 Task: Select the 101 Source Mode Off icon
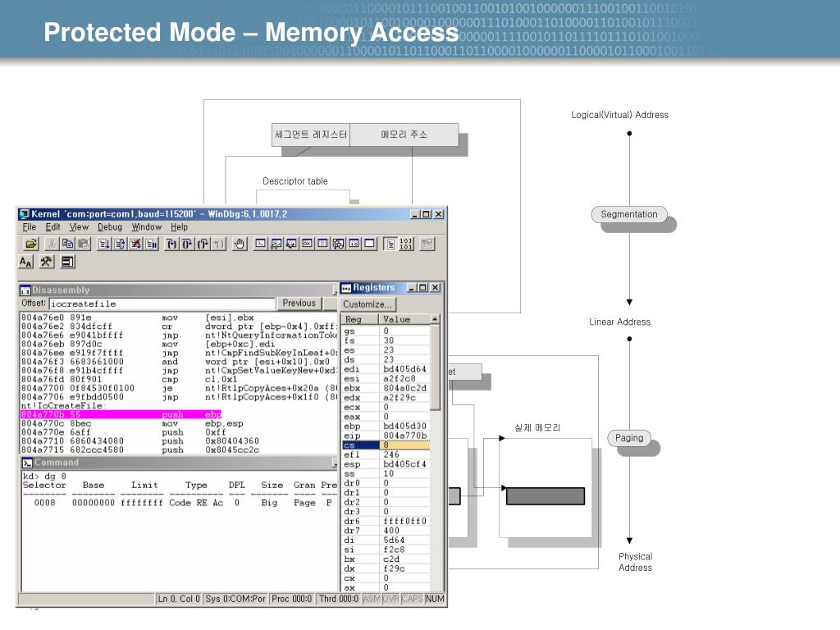tap(406, 244)
